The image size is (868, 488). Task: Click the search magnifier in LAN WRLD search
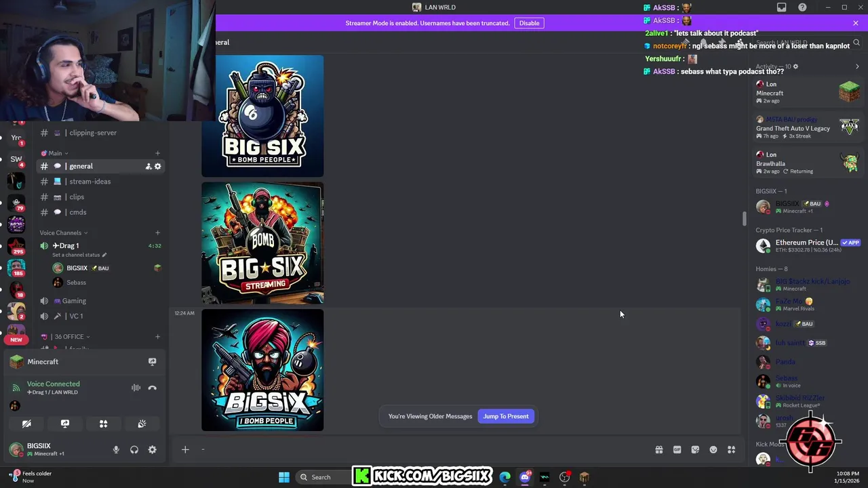coord(856,43)
